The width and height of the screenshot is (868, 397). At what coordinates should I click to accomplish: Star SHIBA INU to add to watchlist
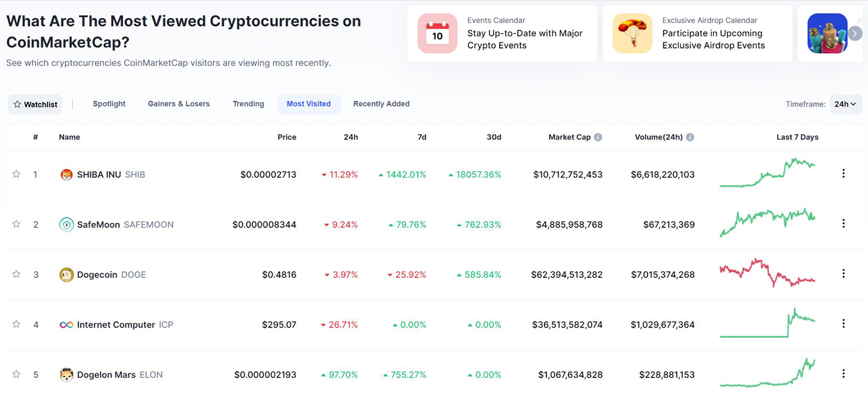pos(16,174)
